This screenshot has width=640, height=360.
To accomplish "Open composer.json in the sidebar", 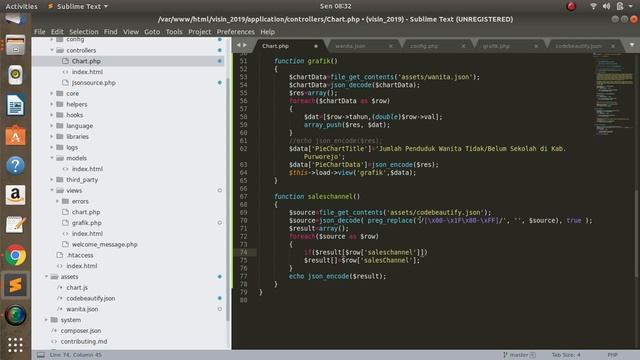I will (81, 331).
